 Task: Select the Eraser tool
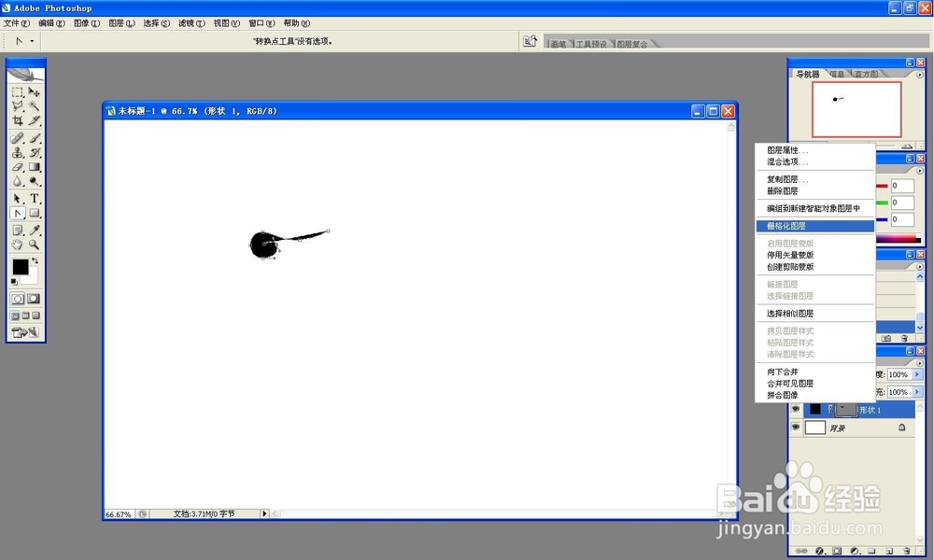coord(17,167)
